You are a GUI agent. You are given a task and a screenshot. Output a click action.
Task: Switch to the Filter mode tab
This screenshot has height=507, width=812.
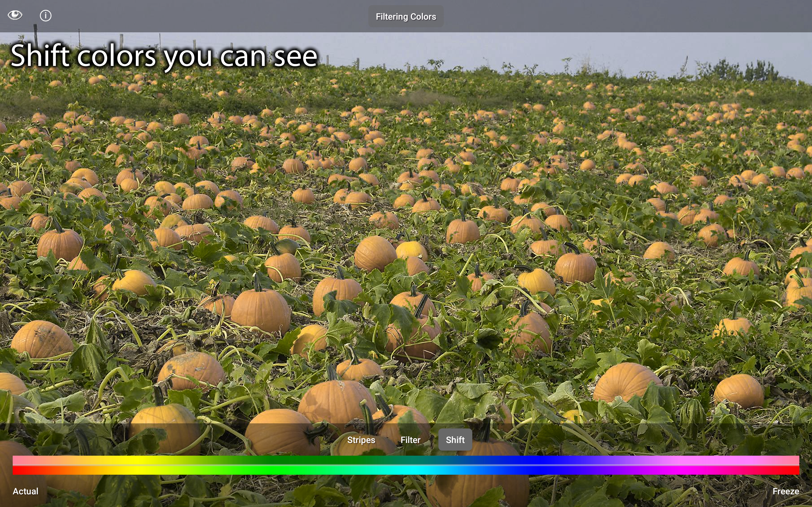(x=410, y=440)
